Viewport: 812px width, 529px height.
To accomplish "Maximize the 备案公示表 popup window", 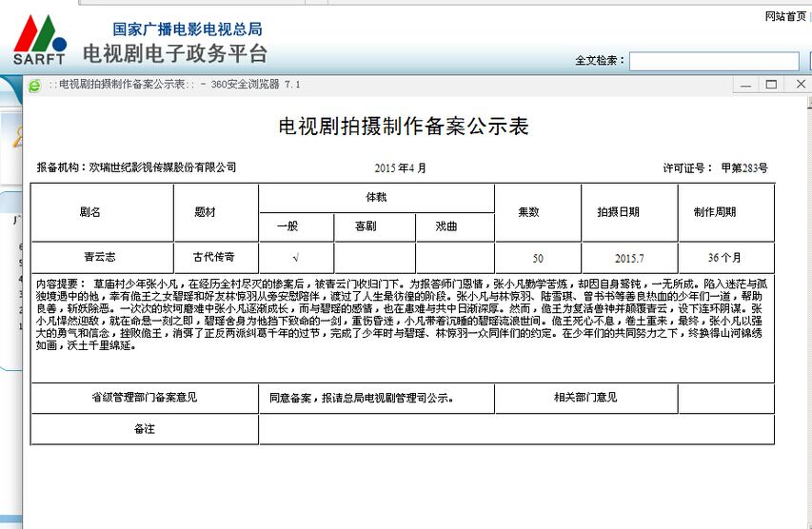I will tap(772, 85).
